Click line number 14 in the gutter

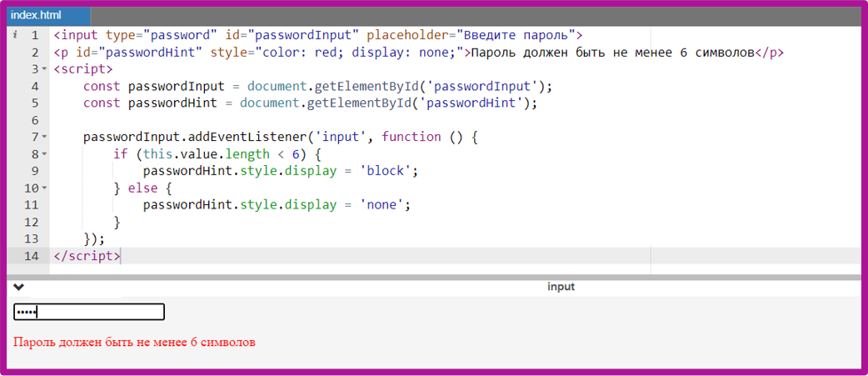point(32,256)
